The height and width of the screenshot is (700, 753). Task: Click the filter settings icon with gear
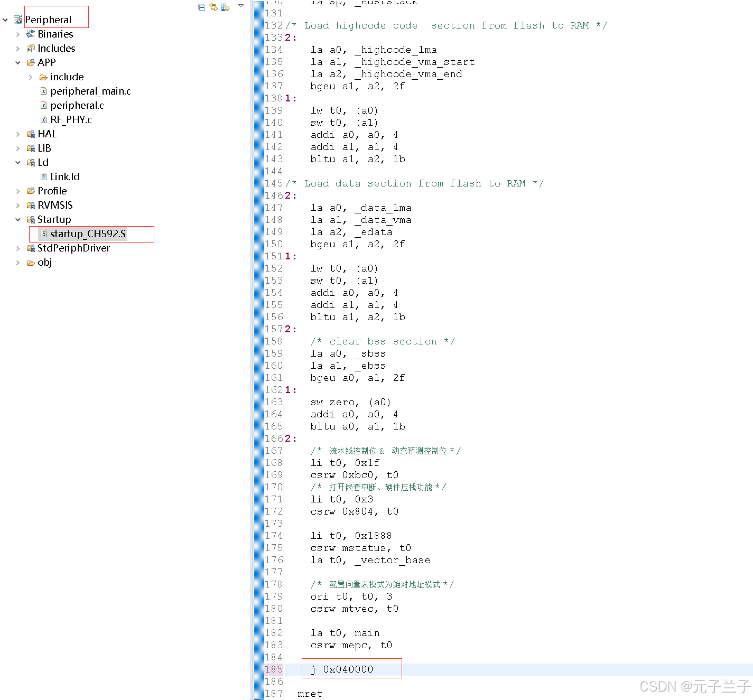(226, 7)
